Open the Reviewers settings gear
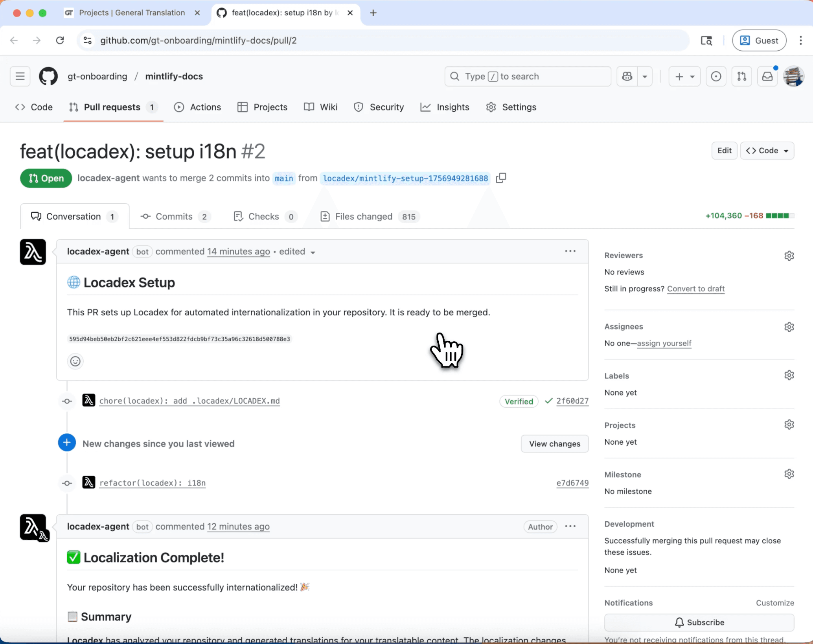Screen dimensions: 813x644 click(x=789, y=255)
